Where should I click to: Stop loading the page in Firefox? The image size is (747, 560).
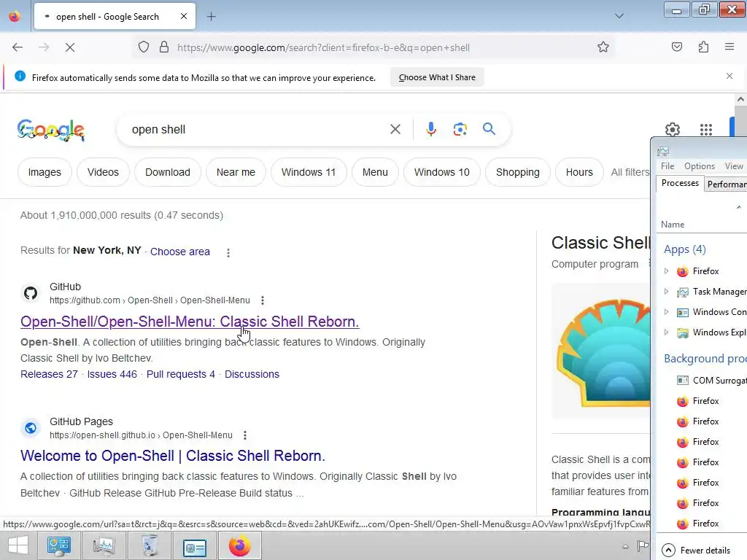[69, 47]
